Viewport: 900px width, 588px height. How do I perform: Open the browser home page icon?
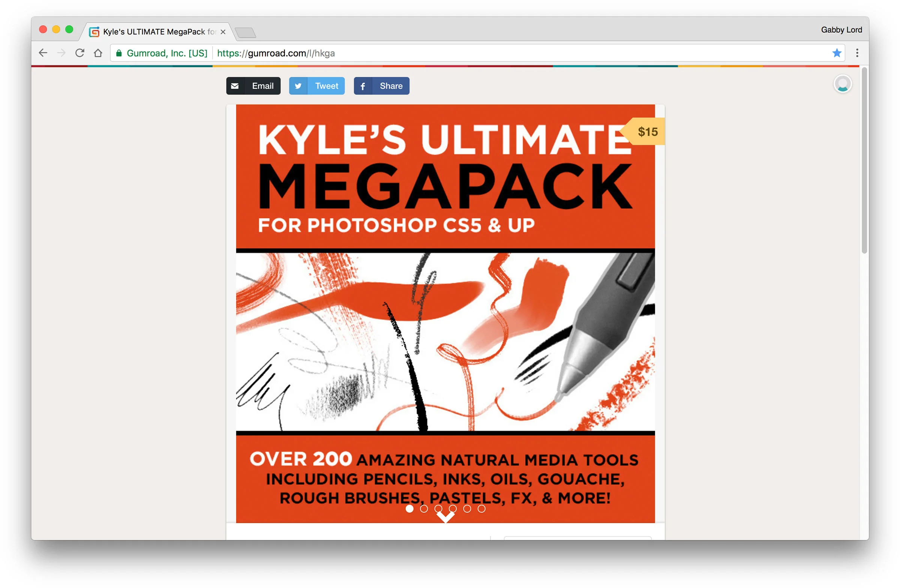(x=98, y=53)
